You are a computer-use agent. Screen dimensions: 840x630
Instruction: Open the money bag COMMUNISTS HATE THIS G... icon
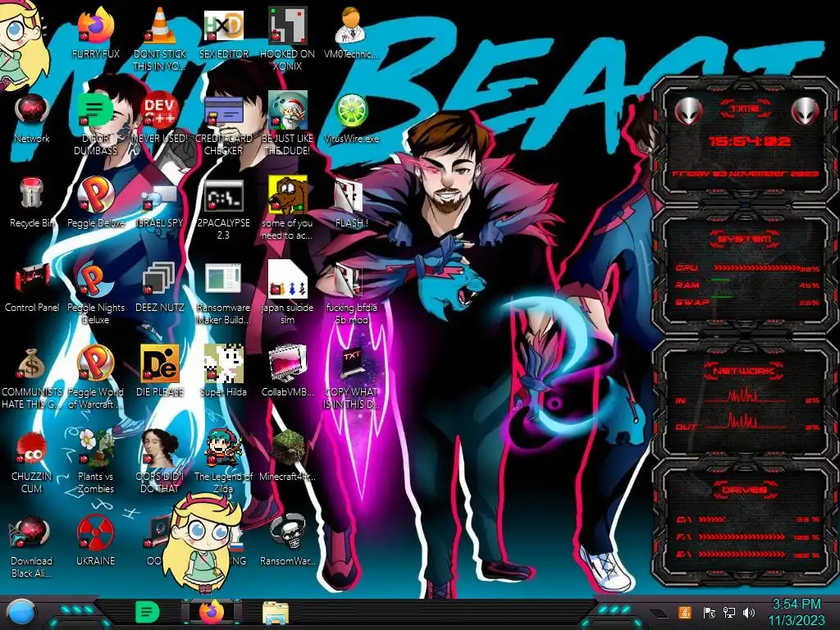(x=32, y=364)
